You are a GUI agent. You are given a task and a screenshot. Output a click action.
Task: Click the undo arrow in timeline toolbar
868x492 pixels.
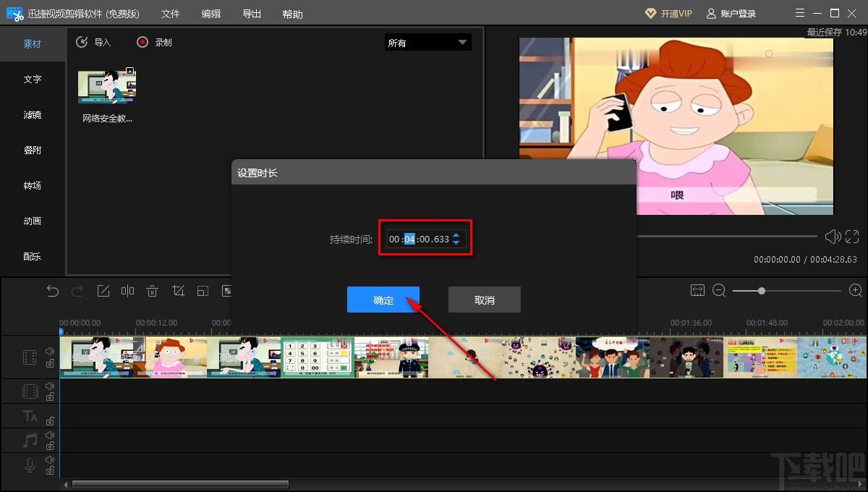pyautogui.click(x=53, y=291)
